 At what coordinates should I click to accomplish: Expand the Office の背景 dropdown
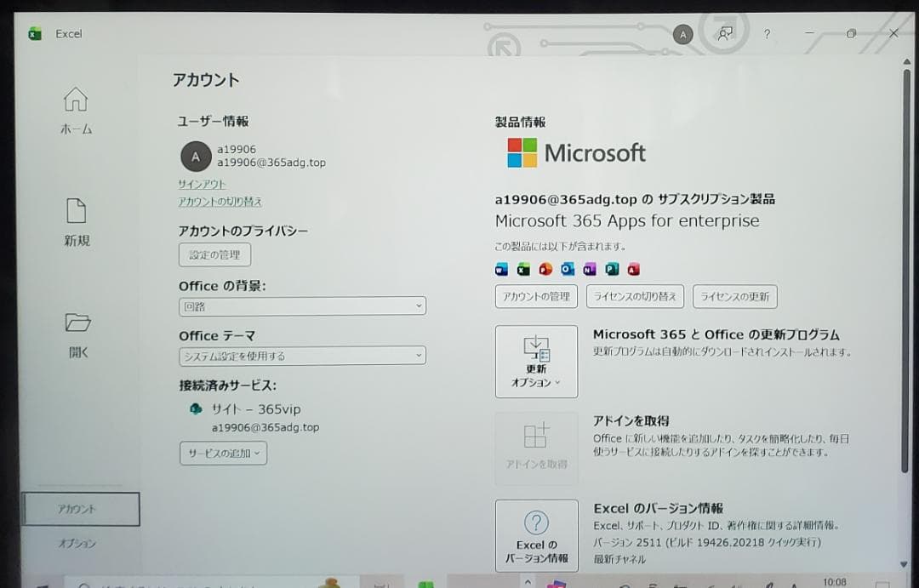302,306
